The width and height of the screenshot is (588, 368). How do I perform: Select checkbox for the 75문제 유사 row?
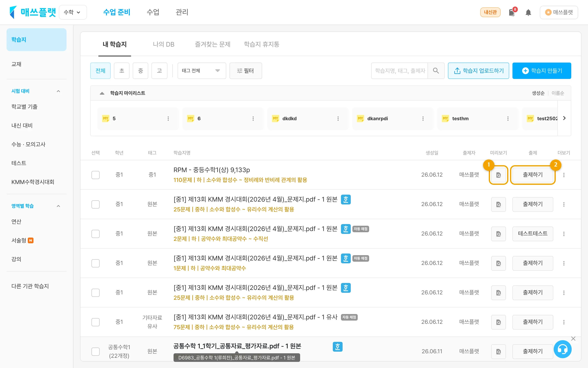tap(96, 322)
